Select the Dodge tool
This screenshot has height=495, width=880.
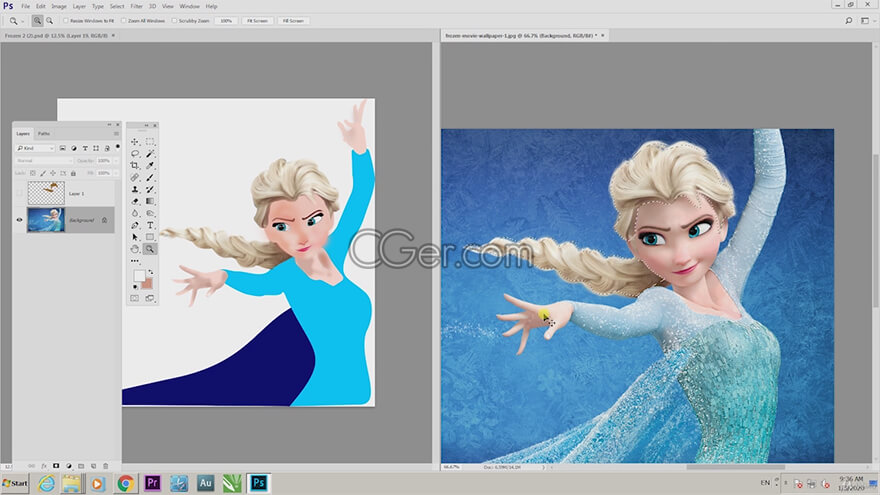click(x=150, y=213)
